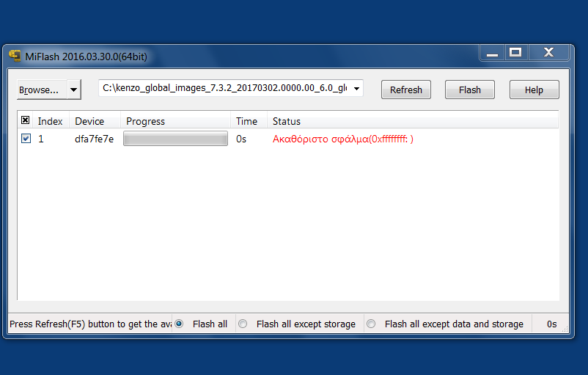This screenshot has width=588, height=375.
Task: Click index value 1 in device row
Action: pos(41,139)
